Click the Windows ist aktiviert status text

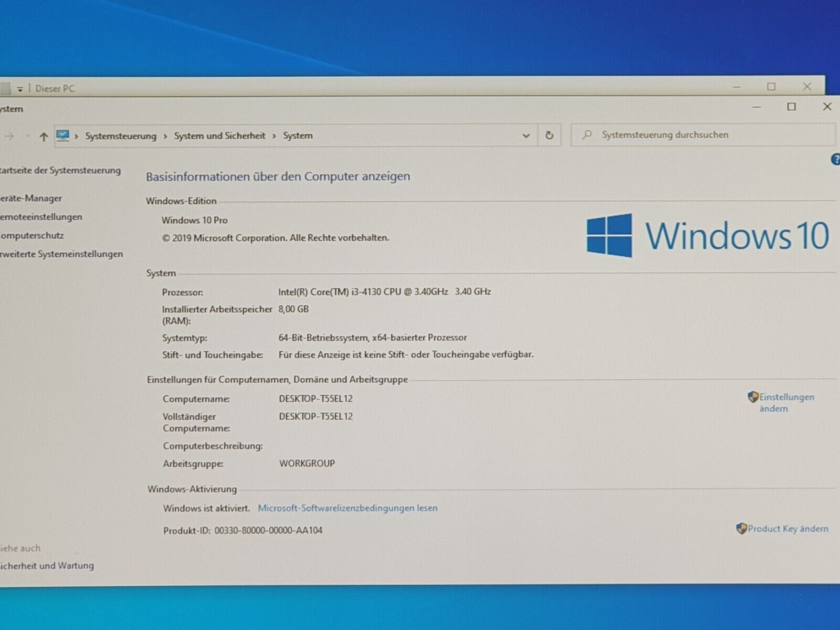[206, 508]
